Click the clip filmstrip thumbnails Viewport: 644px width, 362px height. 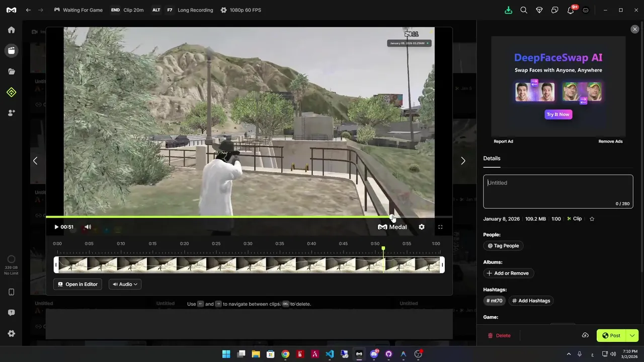(249, 265)
